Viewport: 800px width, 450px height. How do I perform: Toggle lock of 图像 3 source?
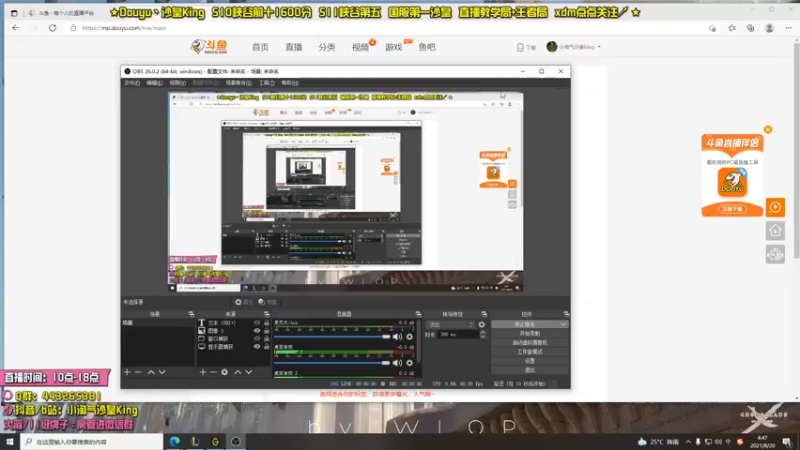click(266, 331)
